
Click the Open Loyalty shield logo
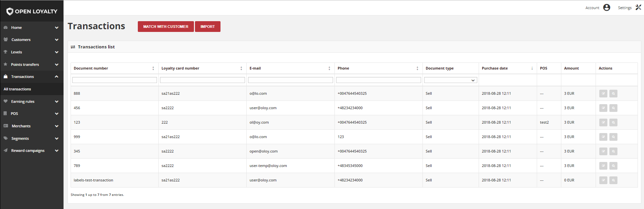click(x=10, y=11)
